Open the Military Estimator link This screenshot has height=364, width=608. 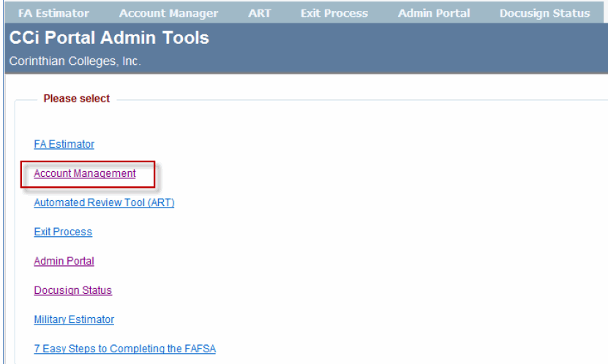click(74, 319)
